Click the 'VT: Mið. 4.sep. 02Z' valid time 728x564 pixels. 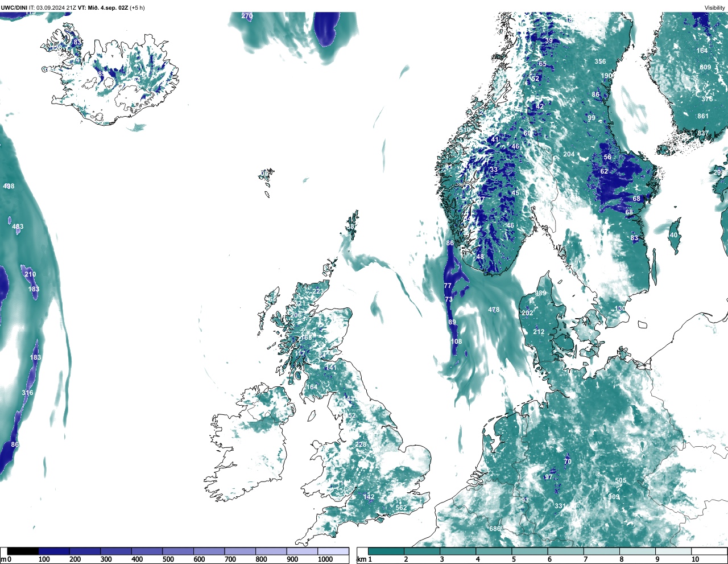[103, 7]
